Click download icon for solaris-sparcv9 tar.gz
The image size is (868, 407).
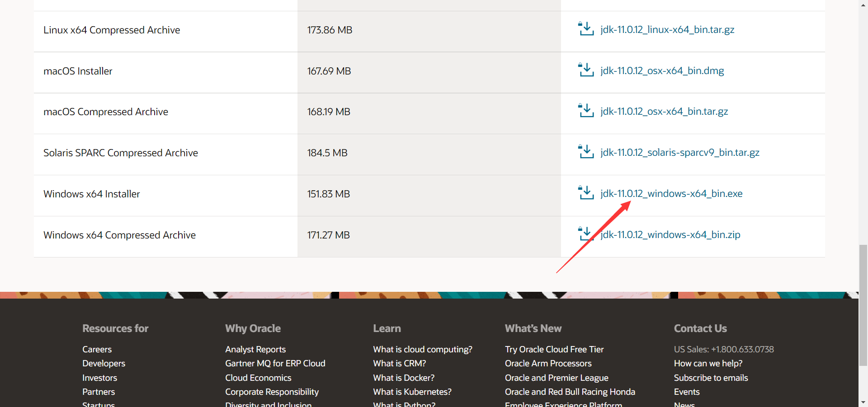pos(586,152)
